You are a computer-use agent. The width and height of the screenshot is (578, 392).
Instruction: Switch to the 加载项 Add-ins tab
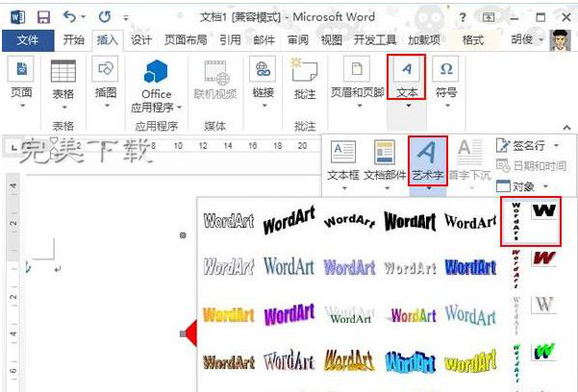point(424,39)
